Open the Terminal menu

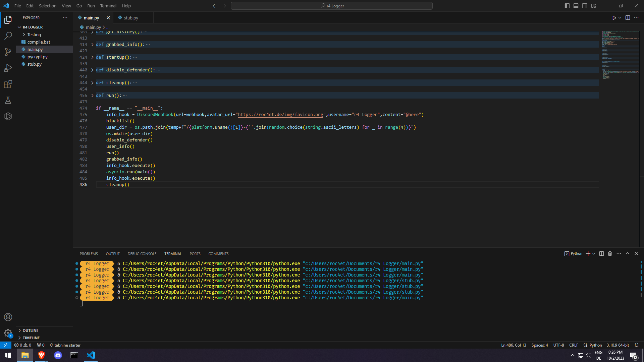click(x=108, y=6)
